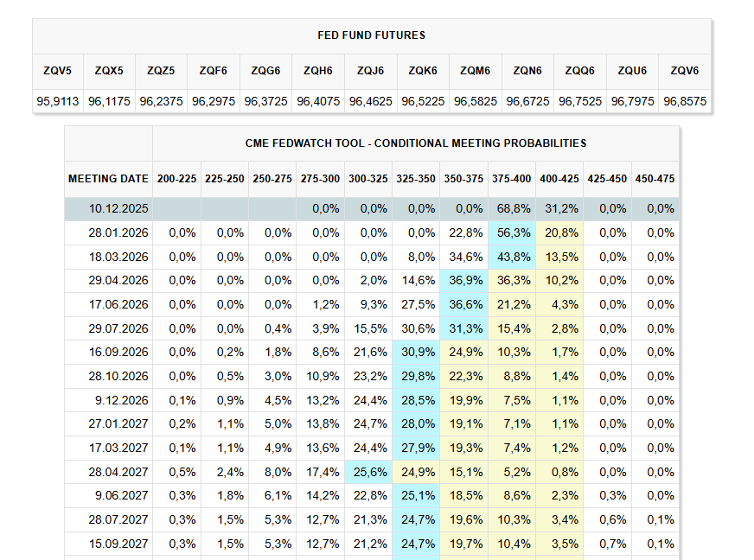
Task: Select the 68,8% probability cell
Action: point(512,208)
